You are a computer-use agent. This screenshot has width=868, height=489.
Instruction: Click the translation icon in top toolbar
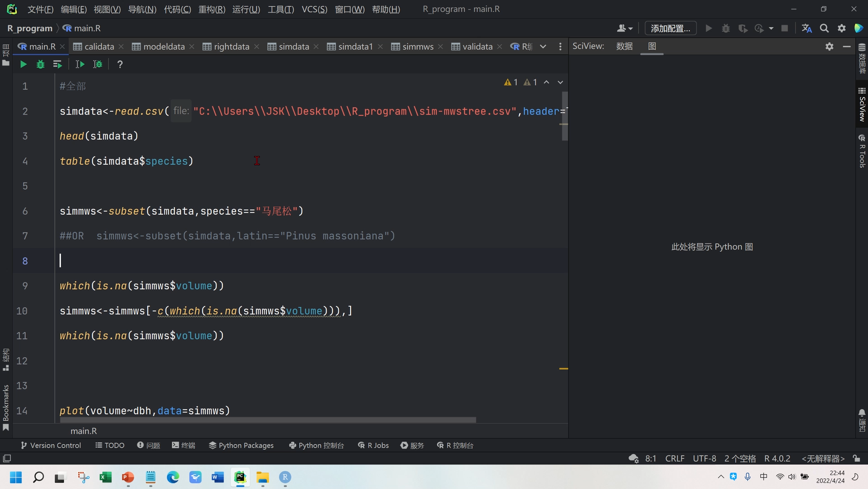click(x=806, y=28)
